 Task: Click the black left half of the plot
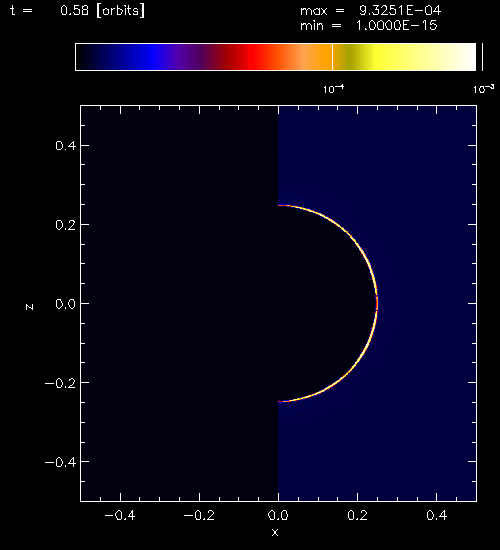click(x=180, y=303)
